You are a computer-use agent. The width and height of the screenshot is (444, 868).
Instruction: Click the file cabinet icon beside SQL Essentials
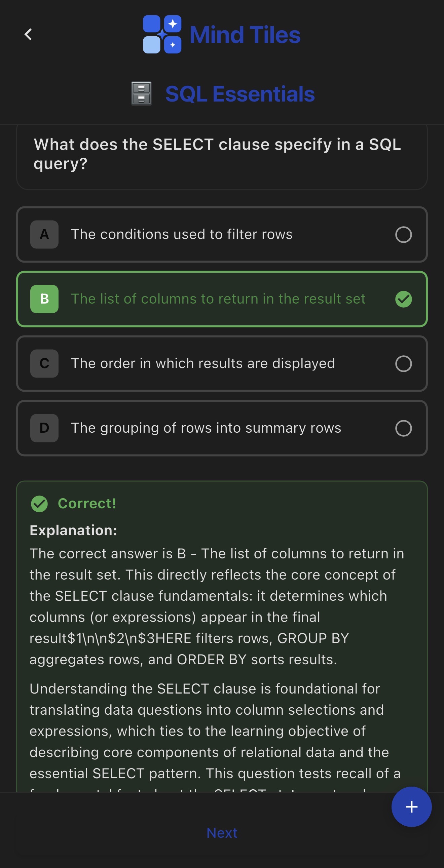click(141, 94)
